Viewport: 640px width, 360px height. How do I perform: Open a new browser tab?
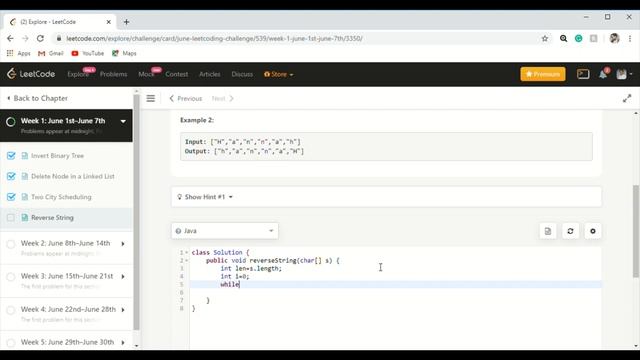pos(127,22)
